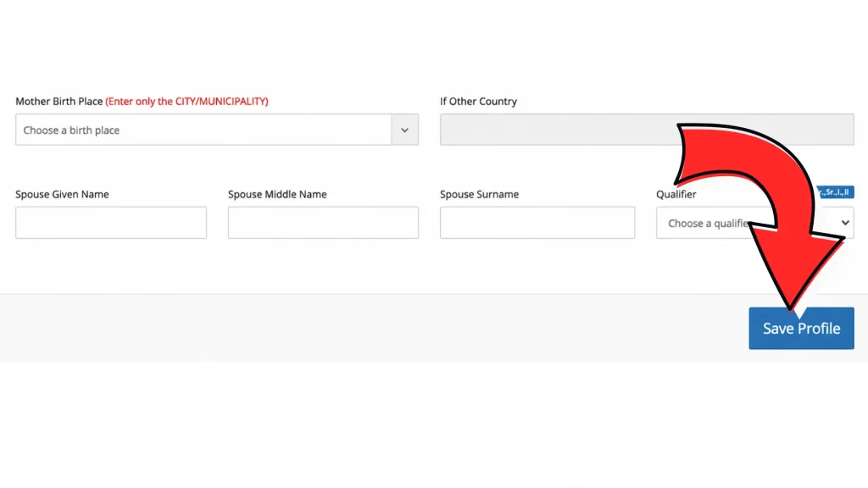Screen dimensions: 868x488
Task: Click the red CITY/MUNICIPALITY note
Action: 187,102
